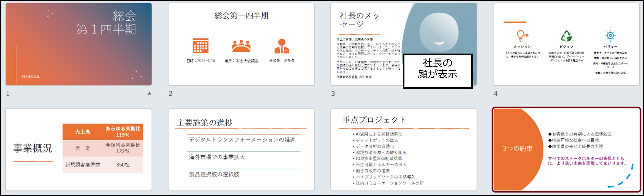Click slide number 3 label
Viewport: 644px width, 196px height.
click(x=333, y=93)
